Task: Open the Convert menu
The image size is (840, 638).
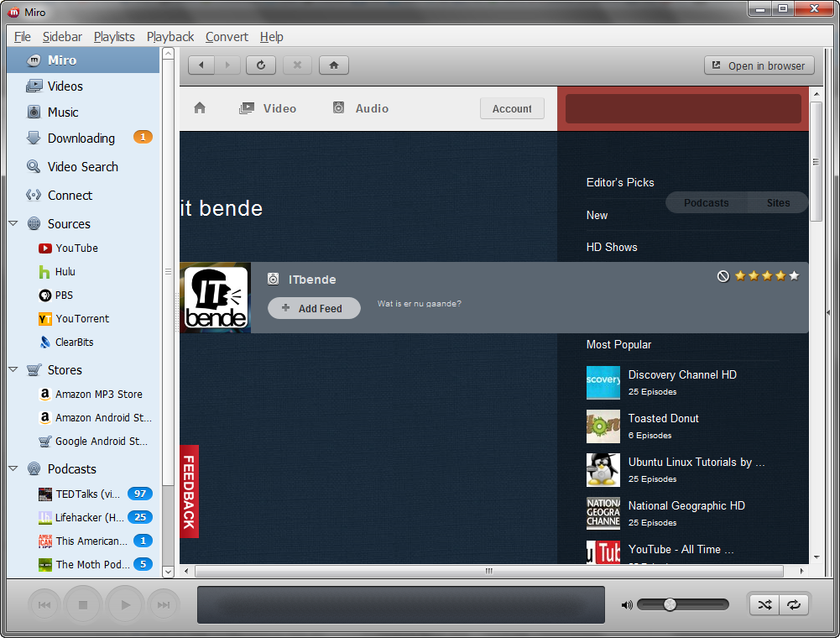Action: click(x=227, y=36)
